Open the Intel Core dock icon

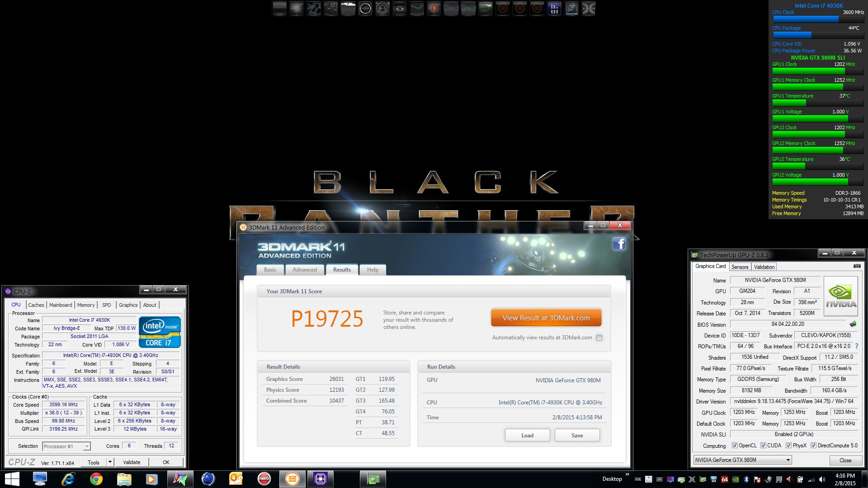(x=571, y=9)
